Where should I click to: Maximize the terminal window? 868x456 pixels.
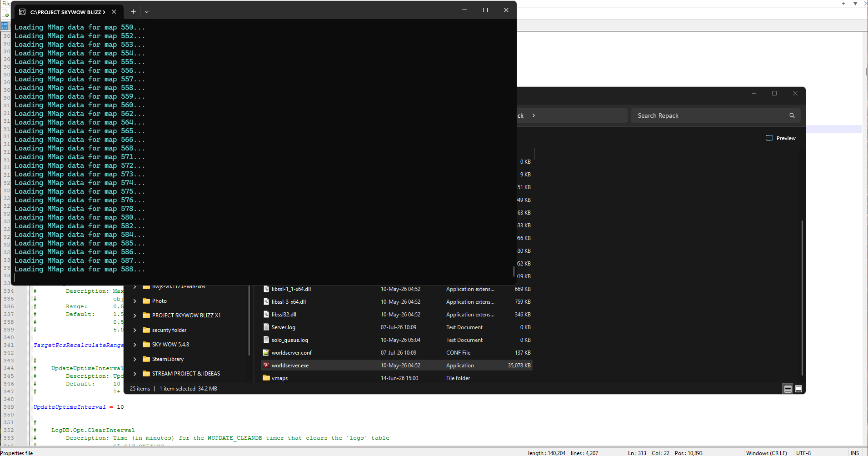click(485, 10)
